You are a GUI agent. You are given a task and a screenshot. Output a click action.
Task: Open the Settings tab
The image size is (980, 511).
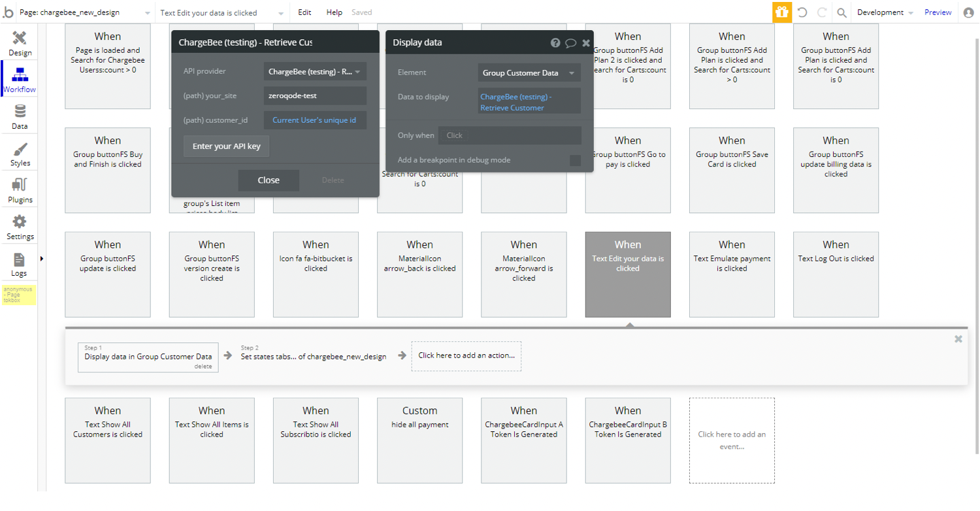click(20, 227)
